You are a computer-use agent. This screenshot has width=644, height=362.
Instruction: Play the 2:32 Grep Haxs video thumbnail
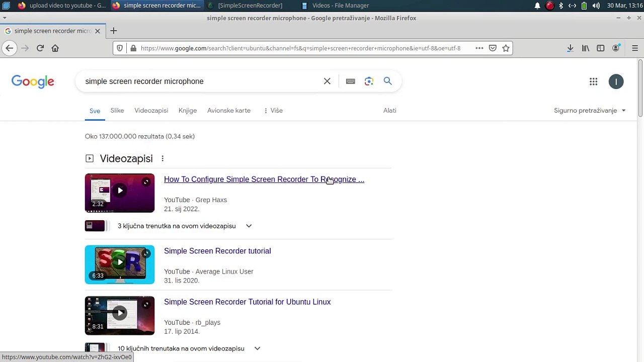click(x=120, y=193)
